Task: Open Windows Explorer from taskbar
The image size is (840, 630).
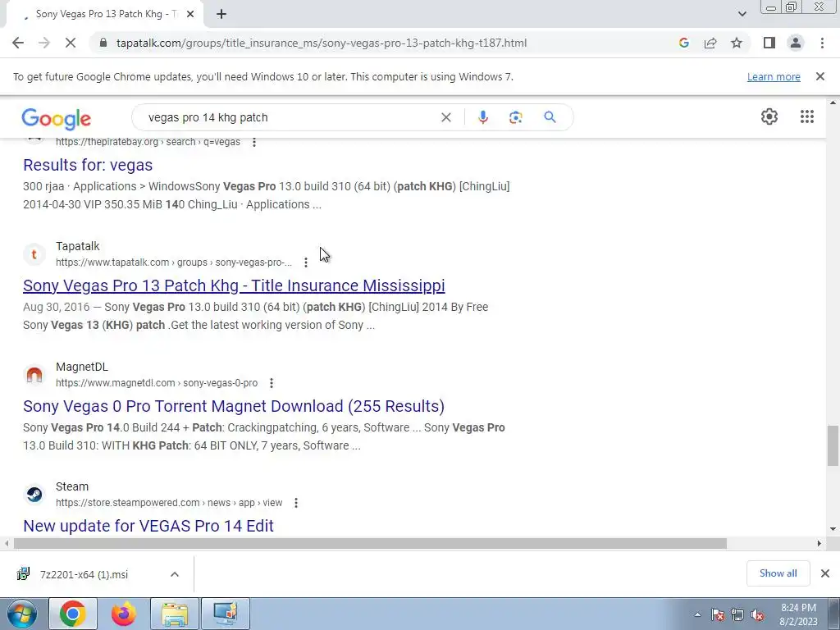Action: click(175, 614)
